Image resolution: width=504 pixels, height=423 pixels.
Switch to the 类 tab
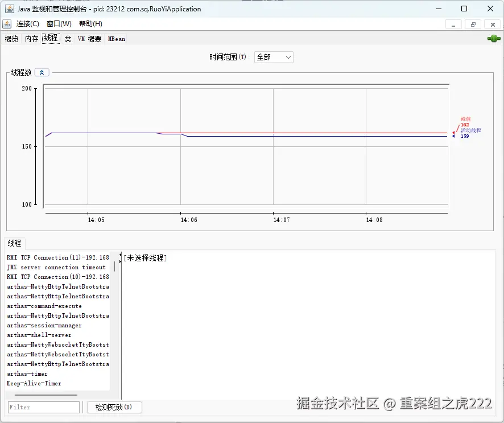pos(68,39)
